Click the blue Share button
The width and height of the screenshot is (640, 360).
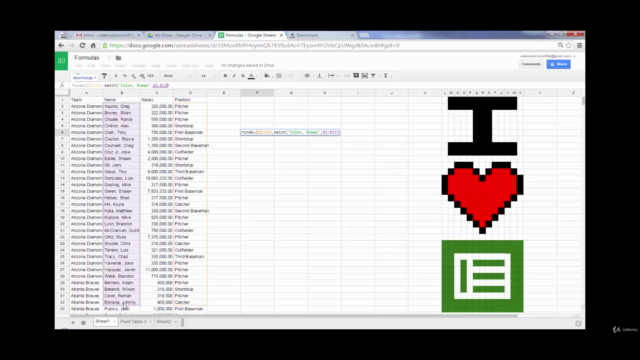(x=558, y=64)
